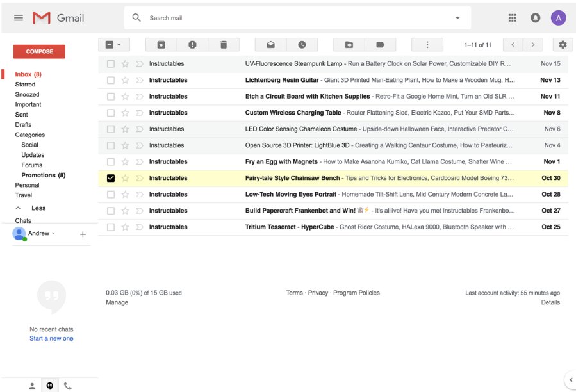Viewport: 576px width, 392px height.
Task: Open the Custom Wireless Charging Table email
Action: tap(333, 113)
